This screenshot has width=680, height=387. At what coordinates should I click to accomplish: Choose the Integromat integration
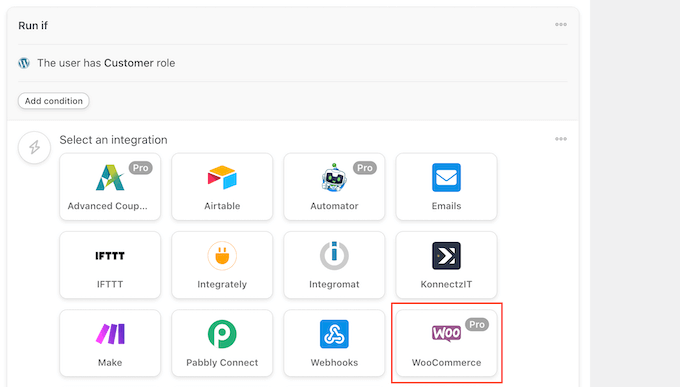[334, 265]
